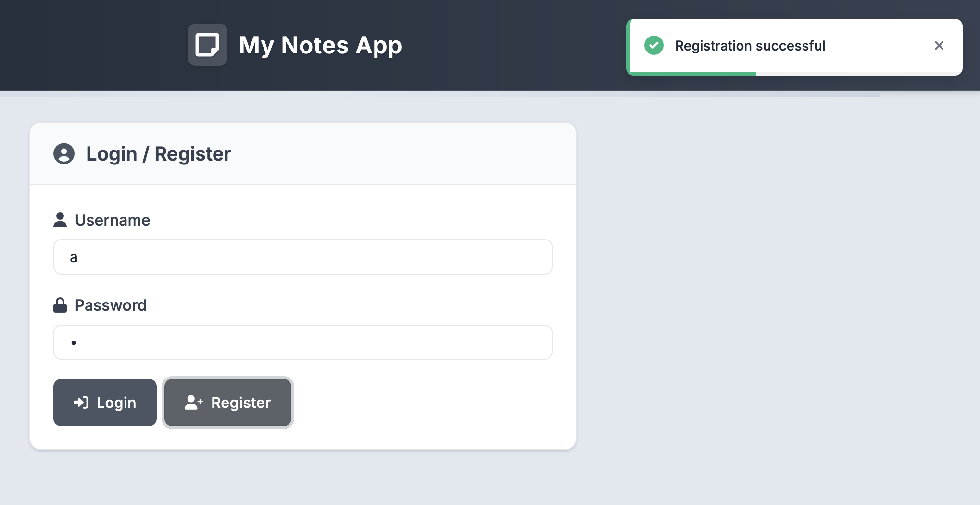Click the sign-in arrow icon on Login
980x505 pixels.
pos(81,403)
